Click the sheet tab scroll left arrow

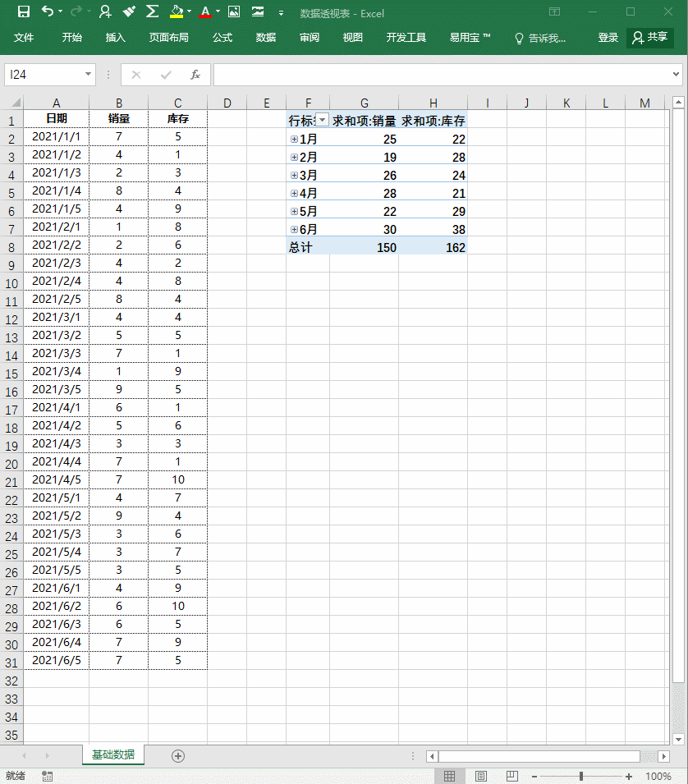pos(24,755)
